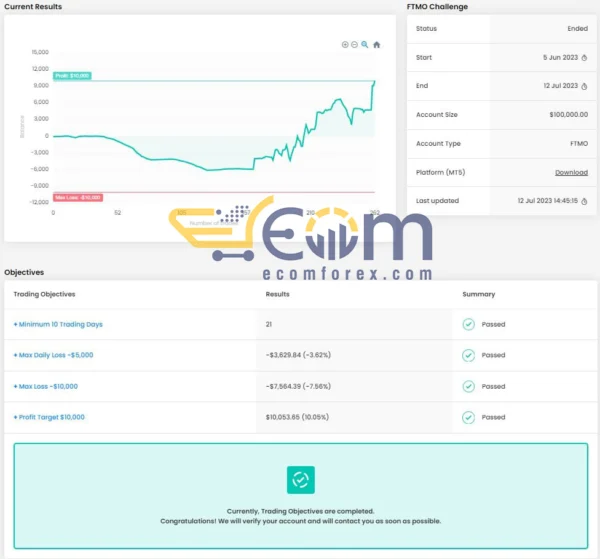The height and width of the screenshot is (559, 600).
Task: Click Passed checkmark for Max Daily Loss
Action: pos(468,355)
